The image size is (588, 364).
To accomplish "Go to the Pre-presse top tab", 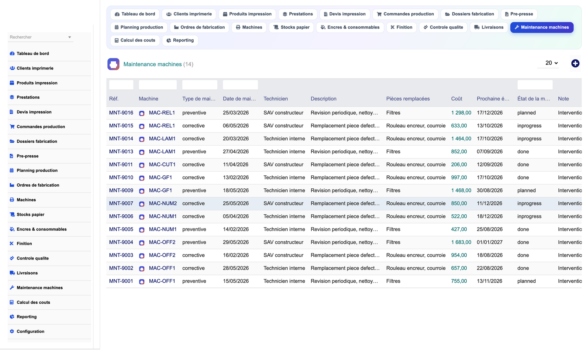I will coord(519,14).
